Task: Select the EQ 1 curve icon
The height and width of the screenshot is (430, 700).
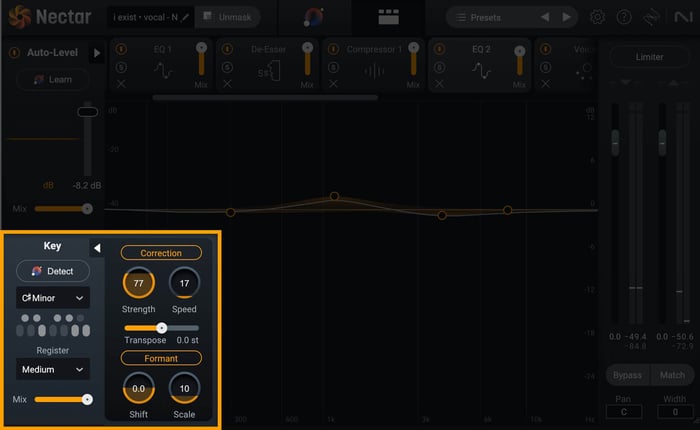Action: click(163, 71)
